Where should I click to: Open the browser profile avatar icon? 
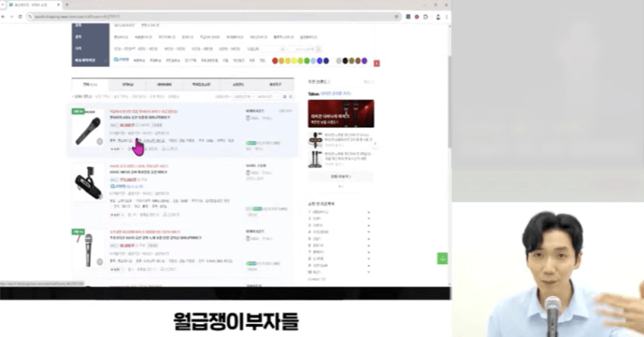click(x=438, y=17)
